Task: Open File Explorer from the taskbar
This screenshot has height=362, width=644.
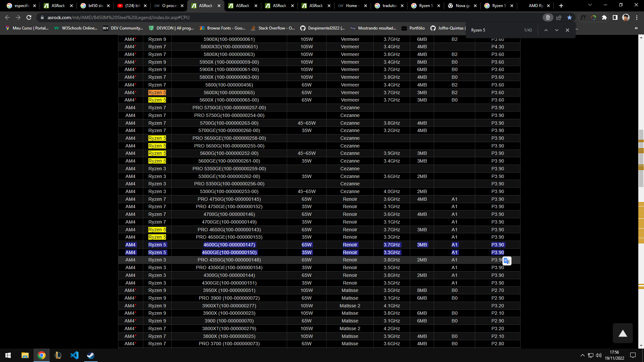Action: pyautogui.click(x=25, y=355)
